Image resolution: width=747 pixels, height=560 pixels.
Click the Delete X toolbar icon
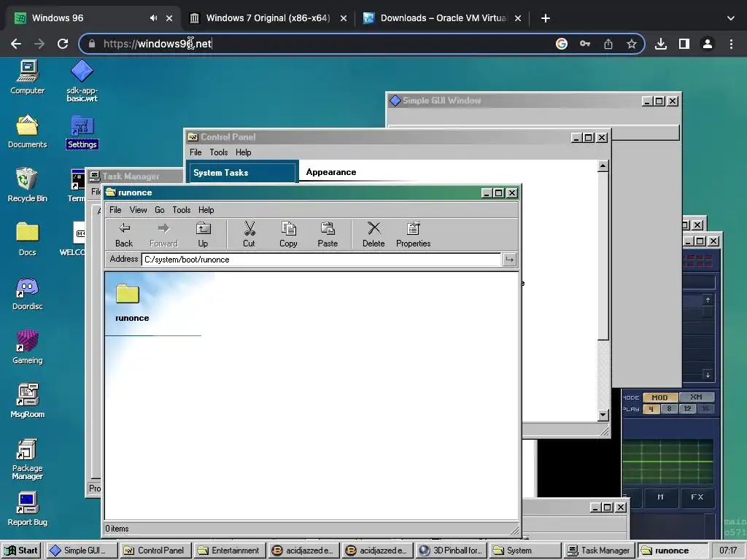coord(373,235)
